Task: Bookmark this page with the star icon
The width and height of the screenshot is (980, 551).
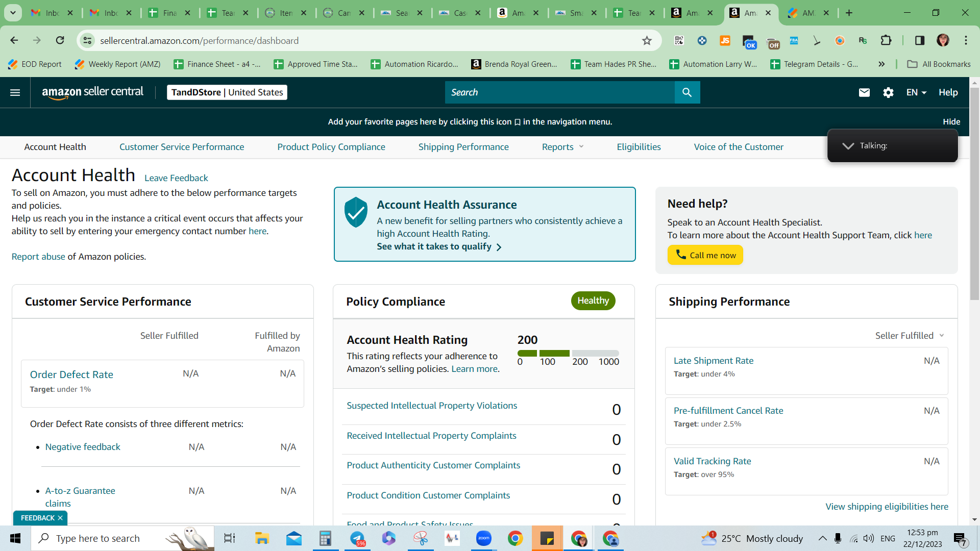Action: click(x=647, y=41)
